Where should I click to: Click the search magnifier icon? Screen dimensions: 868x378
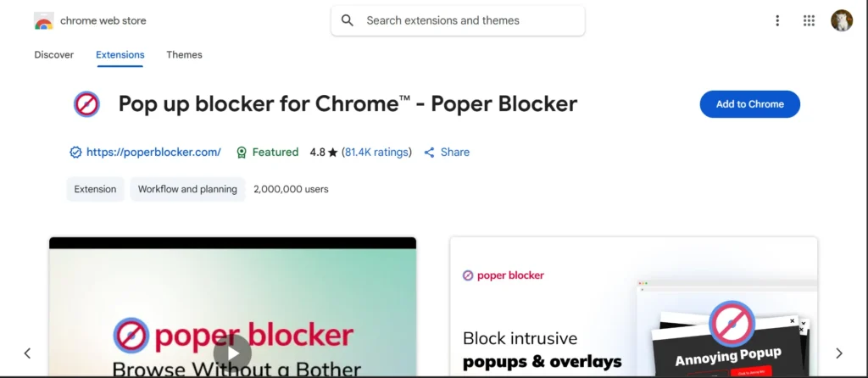348,20
